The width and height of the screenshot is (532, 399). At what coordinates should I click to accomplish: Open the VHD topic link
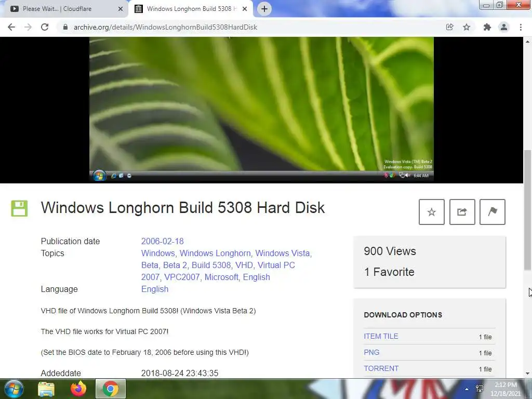coord(244,265)
